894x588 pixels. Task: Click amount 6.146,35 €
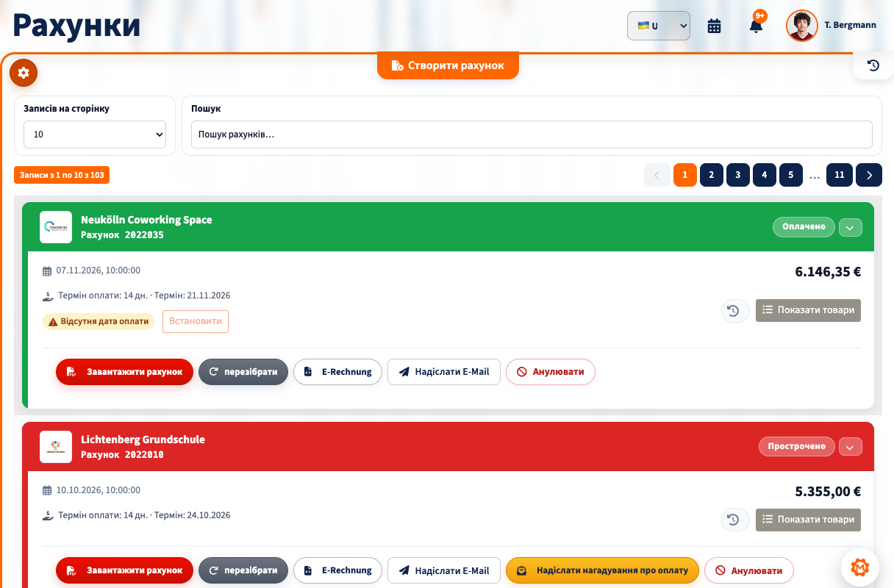click(x=828, y=272)
